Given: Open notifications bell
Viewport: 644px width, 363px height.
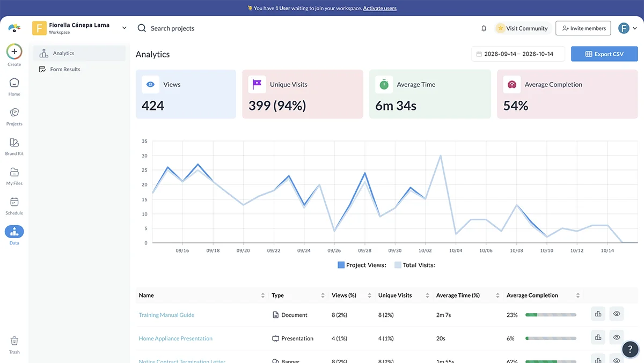Looking at the screenshot, I should click(x=484, y=28).
